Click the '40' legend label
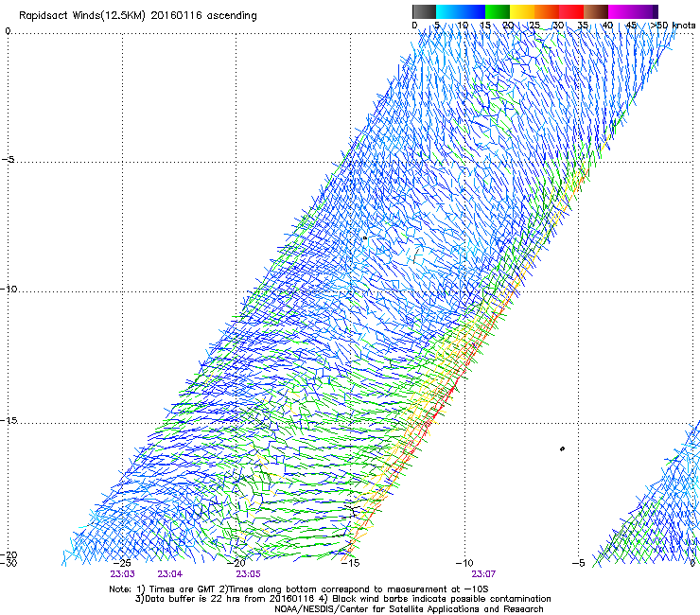Viewport: 700px width, 615px height. 607,25
